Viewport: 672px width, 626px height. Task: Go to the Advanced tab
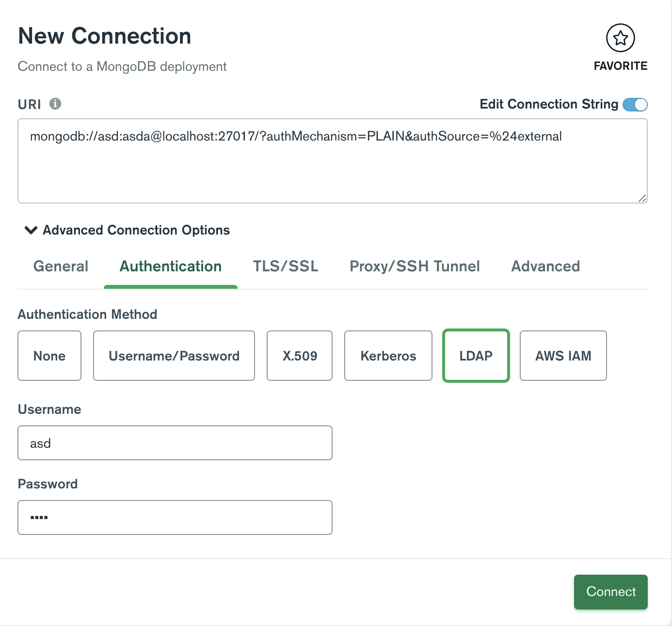[545, 266]
